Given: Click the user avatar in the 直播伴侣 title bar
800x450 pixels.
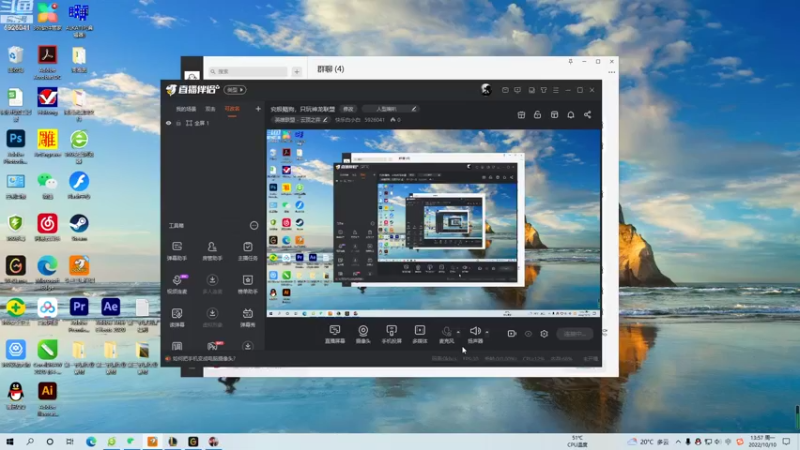Looking at the screenshot, I should point(486,90).
